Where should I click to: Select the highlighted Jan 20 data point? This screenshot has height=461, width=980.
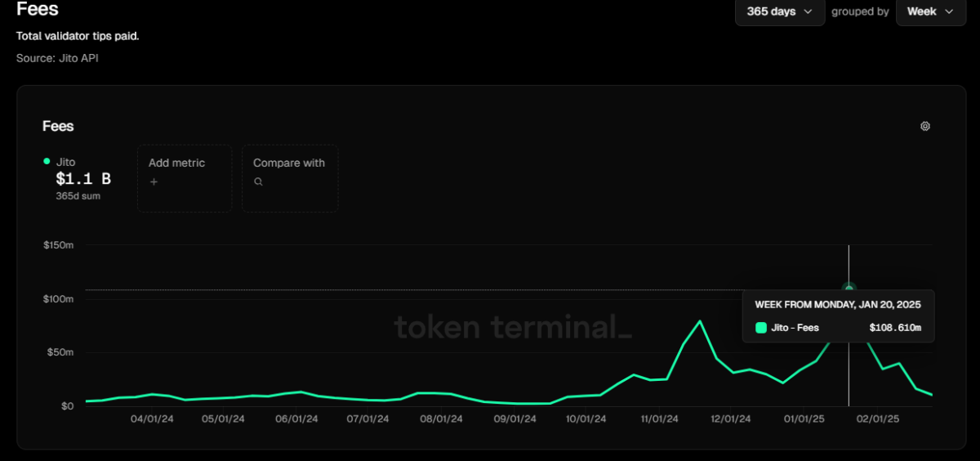click(849, 289)
